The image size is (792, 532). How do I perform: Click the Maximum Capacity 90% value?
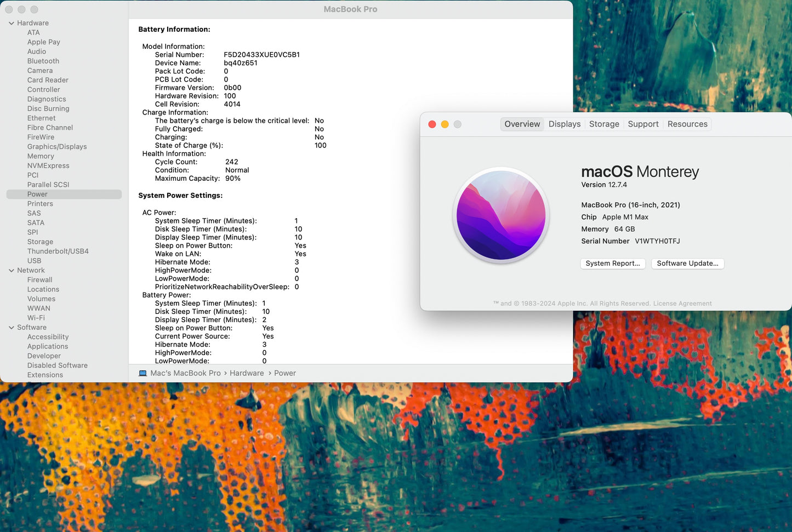click(x=233, y=179)
